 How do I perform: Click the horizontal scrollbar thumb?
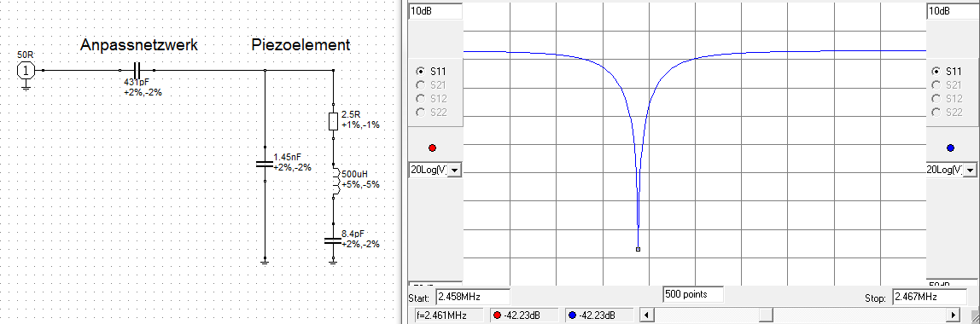(x=766, y=315)
